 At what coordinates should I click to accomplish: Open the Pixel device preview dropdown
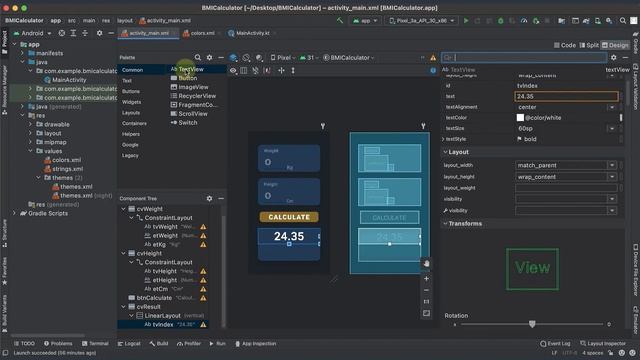[282, 58]
